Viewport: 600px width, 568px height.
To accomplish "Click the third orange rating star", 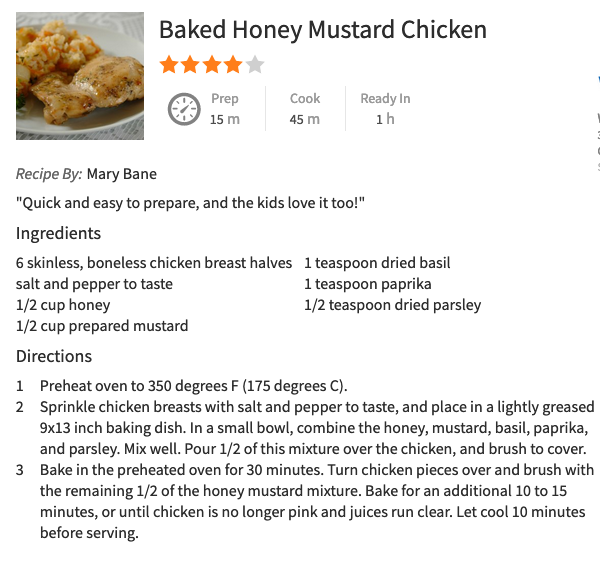I will pyautogui.click(x=212, y=64).
